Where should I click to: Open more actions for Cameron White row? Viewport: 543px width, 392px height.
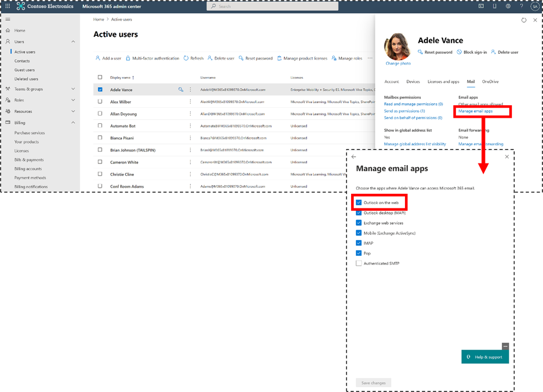point(190,162)
